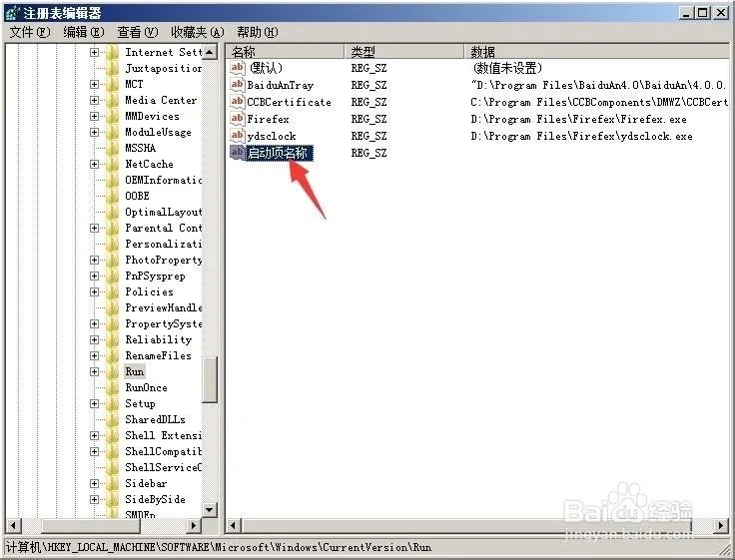The height and width of the screenshot is (560, 735).
Task: Expand the Internet Settings tree node
Action: (x=94, y=53)
